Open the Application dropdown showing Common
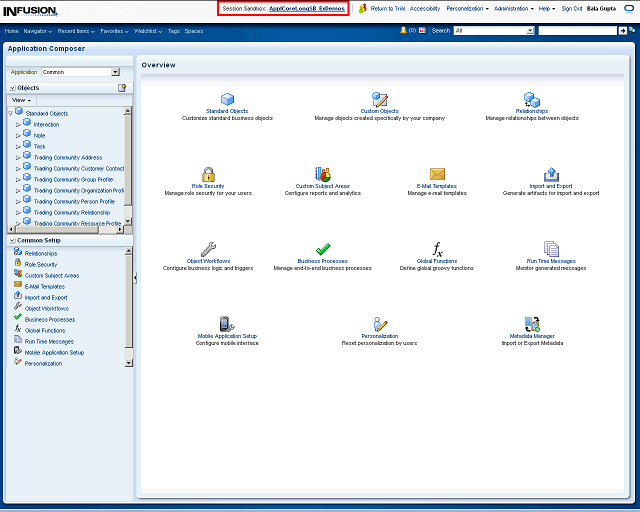The width and height of the screenshot is (640, 512). pos(115,72)
